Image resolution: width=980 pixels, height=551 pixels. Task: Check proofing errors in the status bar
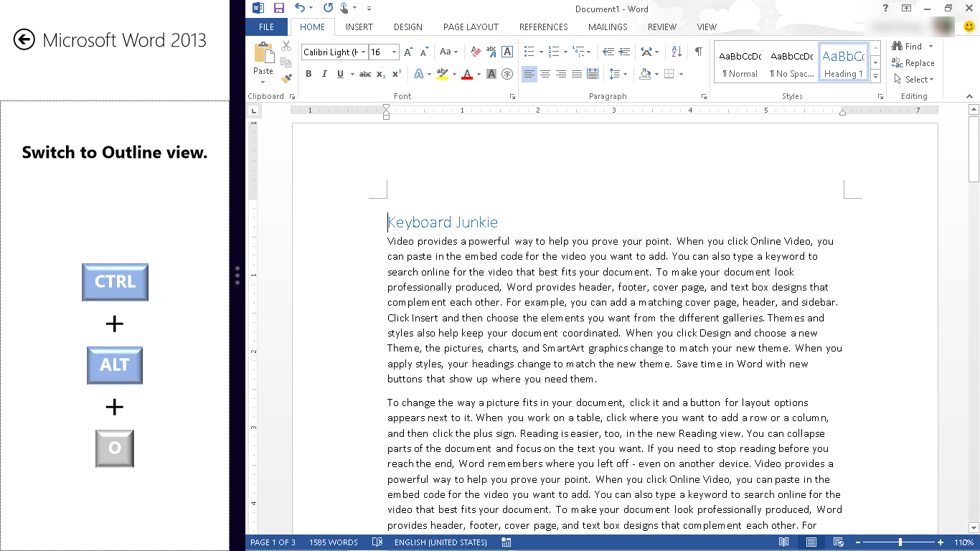click(377, 542)
